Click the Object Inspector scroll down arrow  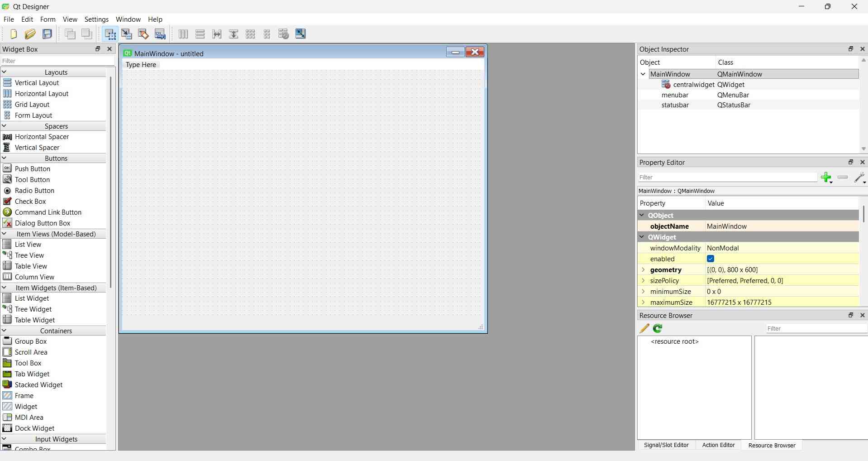[x=863, y=149]
